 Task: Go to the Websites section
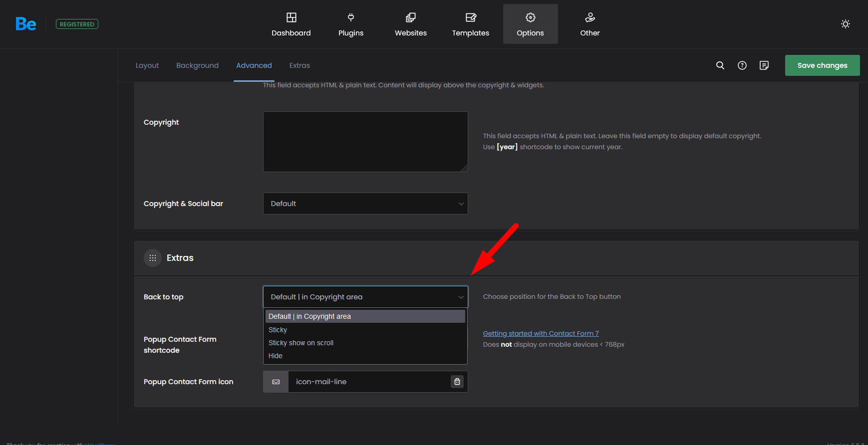click(411, 24)
